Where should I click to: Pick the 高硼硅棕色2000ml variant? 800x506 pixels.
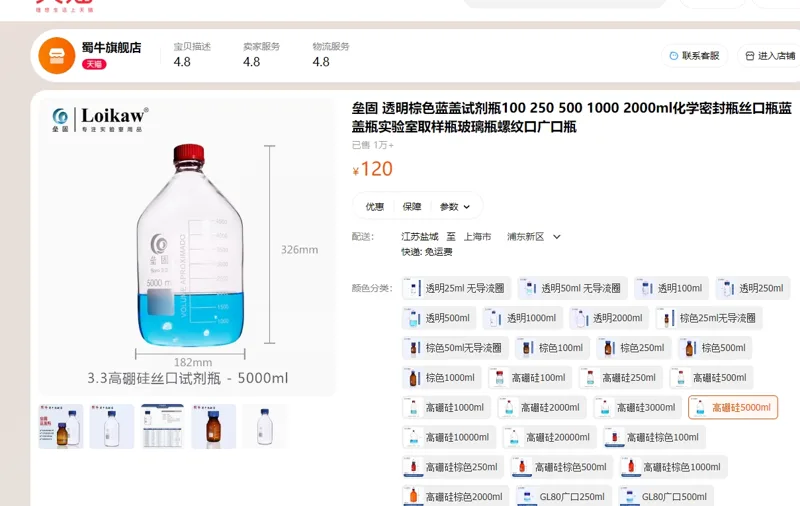(x=455, y=496)
